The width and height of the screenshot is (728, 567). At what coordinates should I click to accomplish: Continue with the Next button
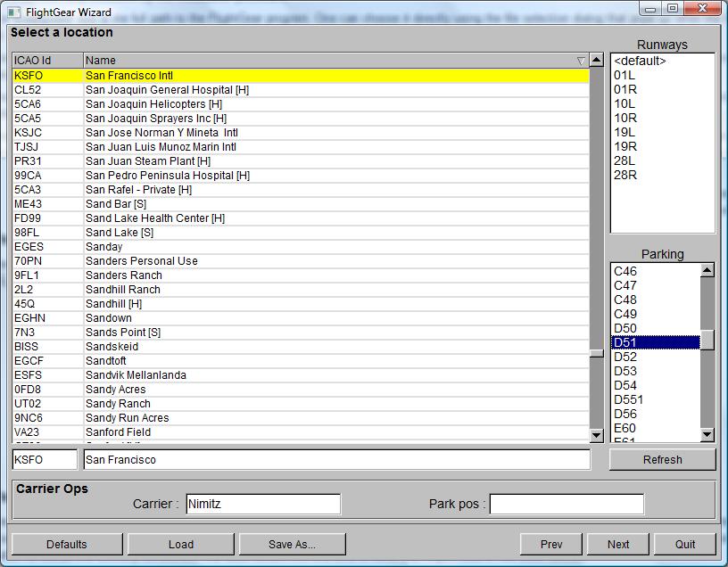pyautogui.click(x=618, y=544)
